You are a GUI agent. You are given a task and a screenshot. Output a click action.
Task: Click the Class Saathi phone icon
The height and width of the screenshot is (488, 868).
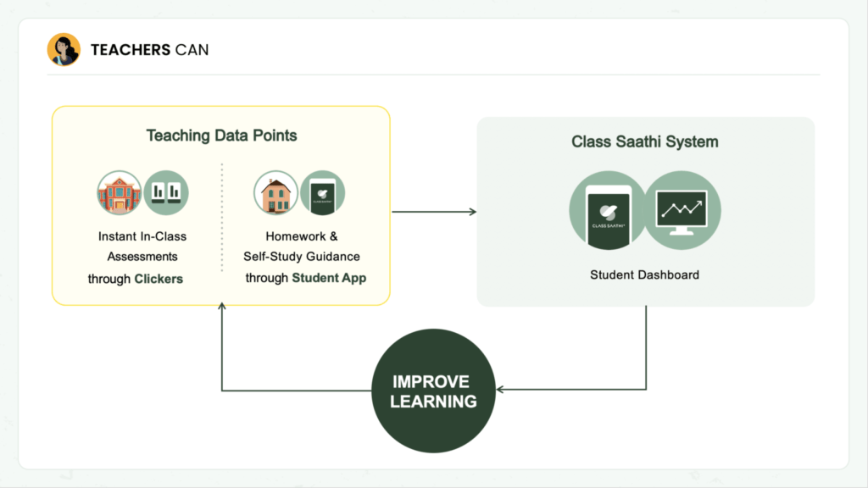pos(607,211)
